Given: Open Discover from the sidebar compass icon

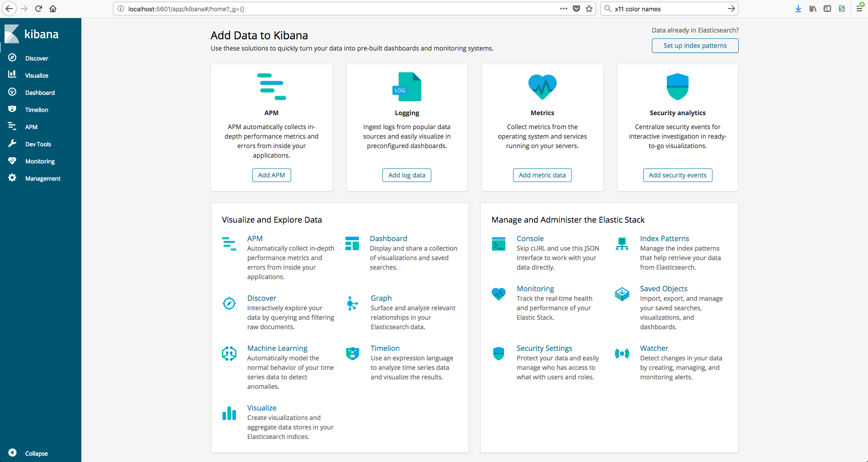Looking at the screenshot, I should (12, 58).
